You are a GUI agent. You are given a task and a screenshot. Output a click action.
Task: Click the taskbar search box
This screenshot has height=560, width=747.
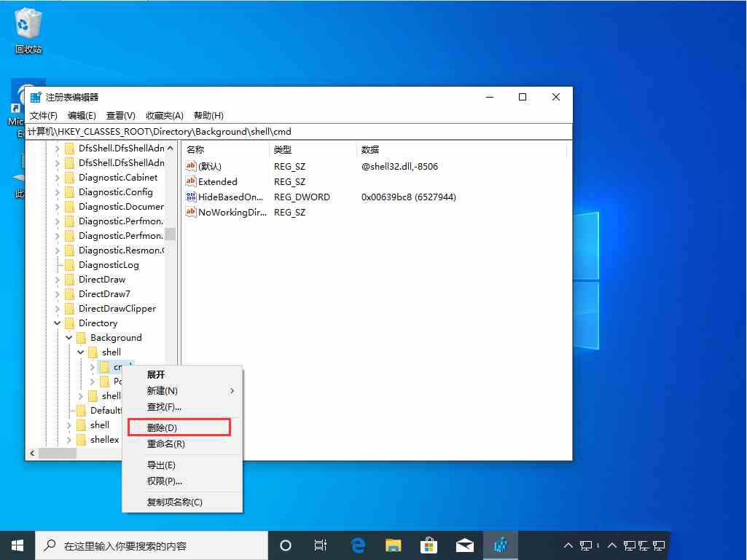pyautogui.click(x=152, y=545)
